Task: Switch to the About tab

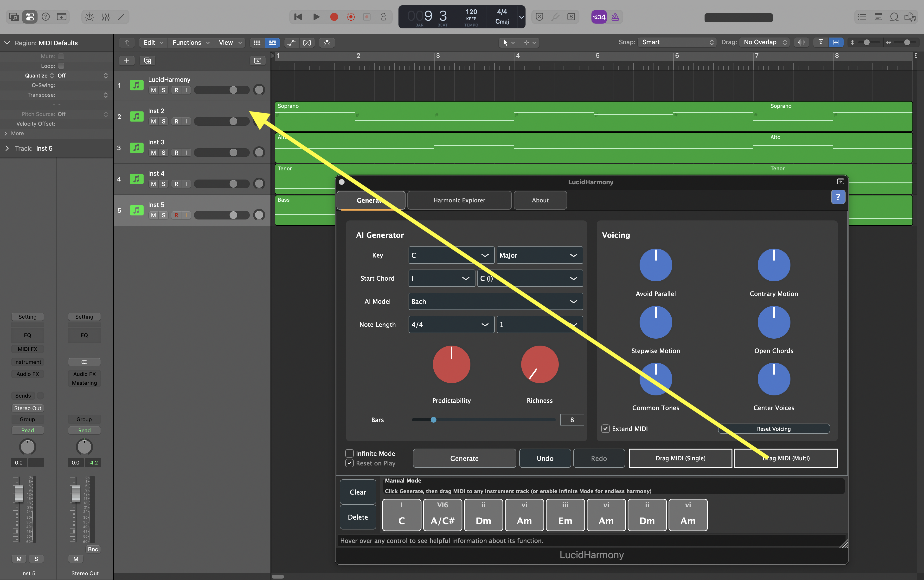Action: tap(540, 200)
